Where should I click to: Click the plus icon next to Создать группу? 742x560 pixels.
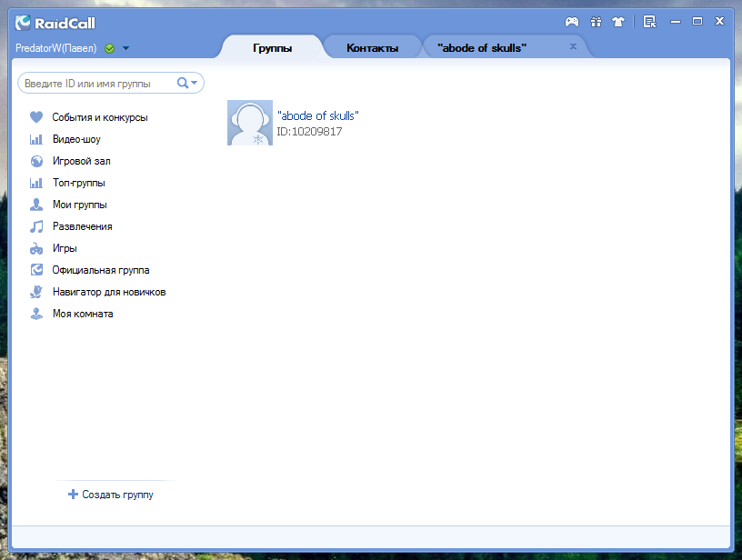point(73,495)
